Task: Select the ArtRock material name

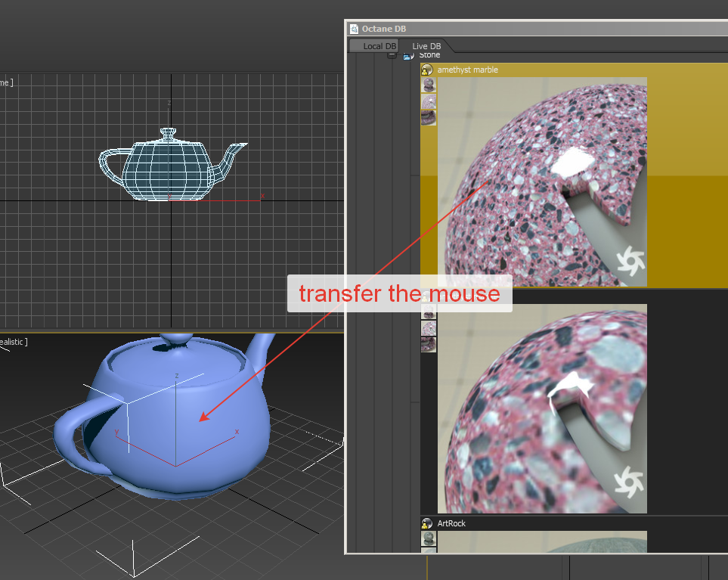Action: tap(451, 523)
